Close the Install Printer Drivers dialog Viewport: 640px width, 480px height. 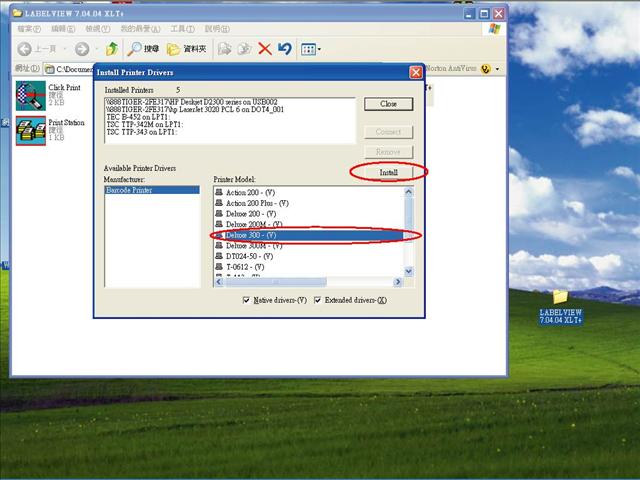click(416, 73)
